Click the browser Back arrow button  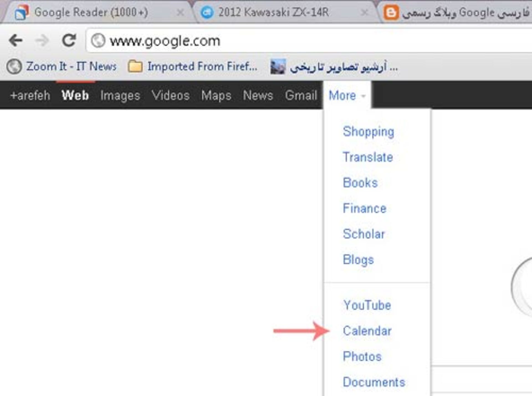tap(15, 40)
